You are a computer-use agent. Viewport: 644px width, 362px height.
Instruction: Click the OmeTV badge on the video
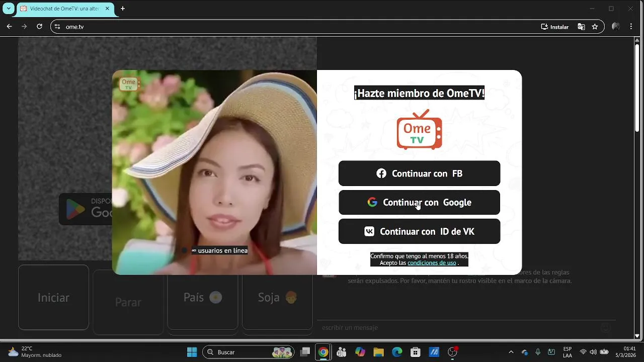[129, 83]
